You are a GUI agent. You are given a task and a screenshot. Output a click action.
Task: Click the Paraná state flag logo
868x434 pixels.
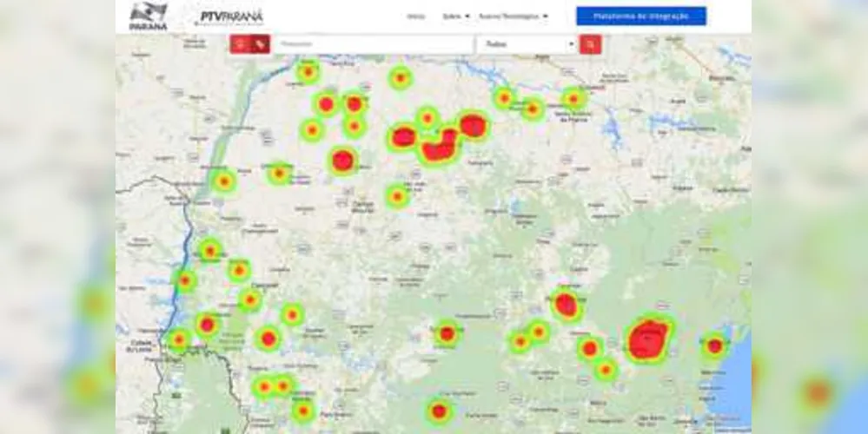coord(148,16)
